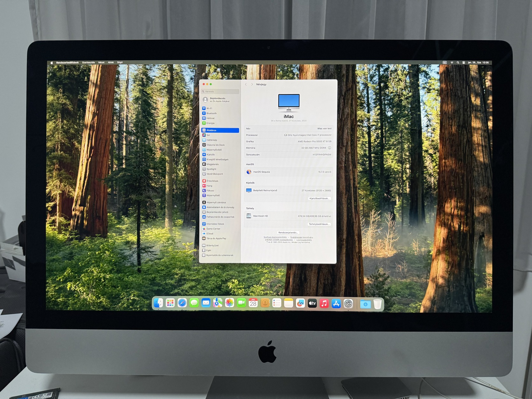Open the Súgó menu
This screenshot has width=532, height=399.
tap(120, 63)
